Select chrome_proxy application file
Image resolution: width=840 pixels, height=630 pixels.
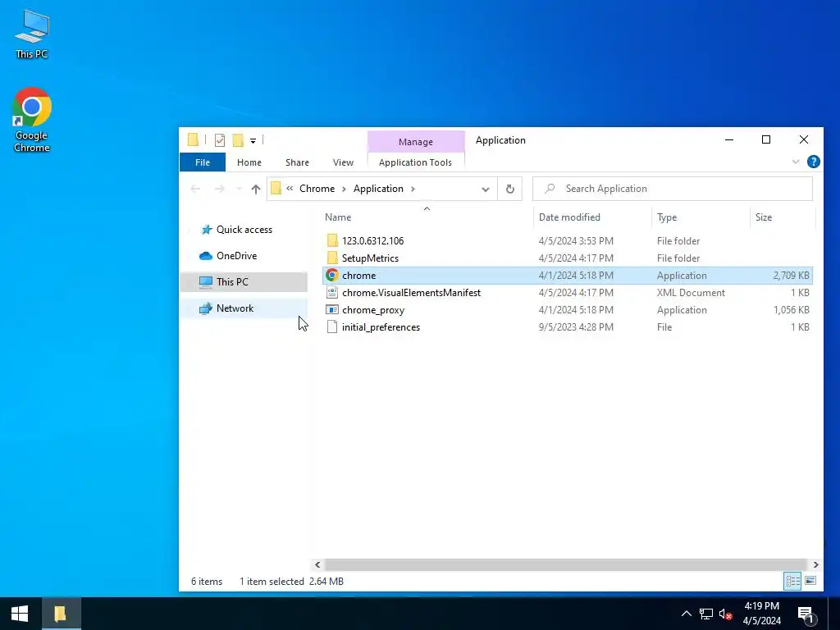coord(568,309)
